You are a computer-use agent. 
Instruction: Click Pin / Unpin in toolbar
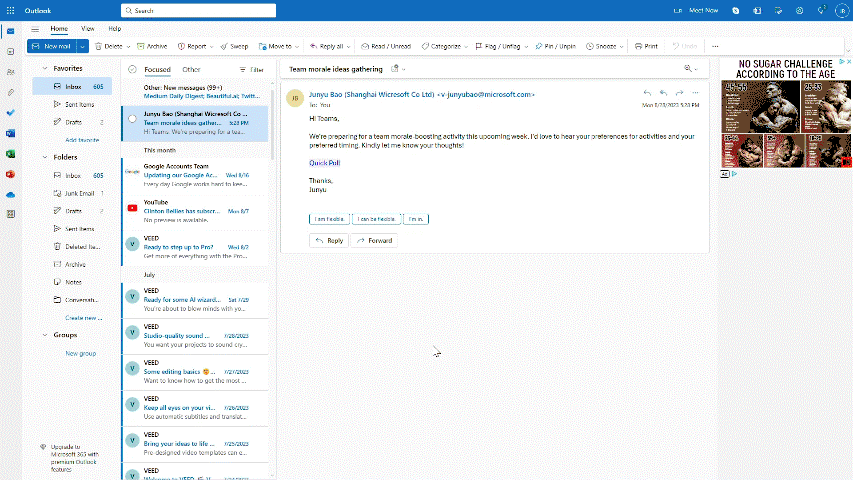pos(555,46)
